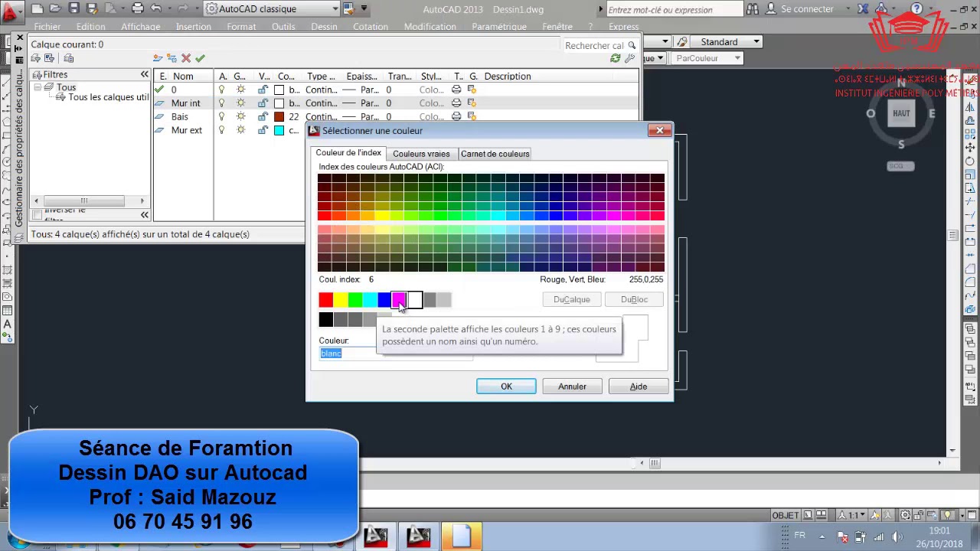
Task: Click the Annuler button
Action: (x=572, y=386)
